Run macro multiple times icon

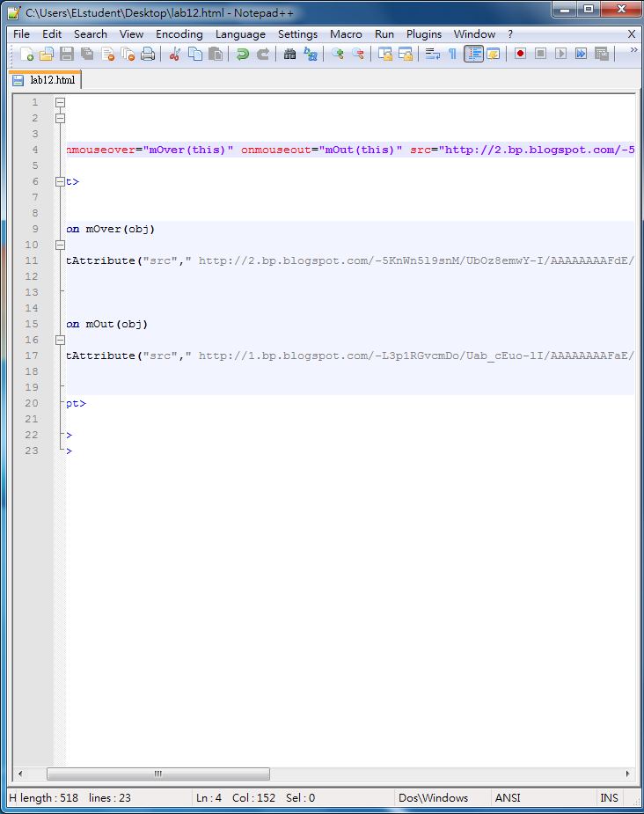click(x=581, y=54)
